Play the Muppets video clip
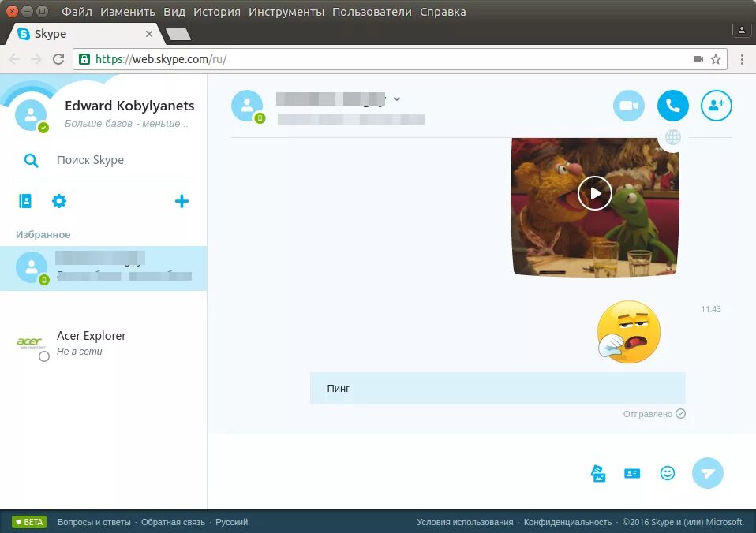 (595, 193)
